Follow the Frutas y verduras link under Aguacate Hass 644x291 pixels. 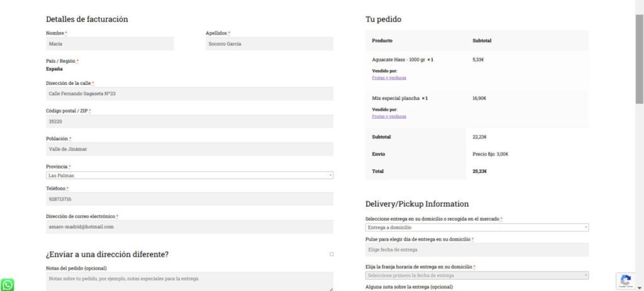[389, 77]
